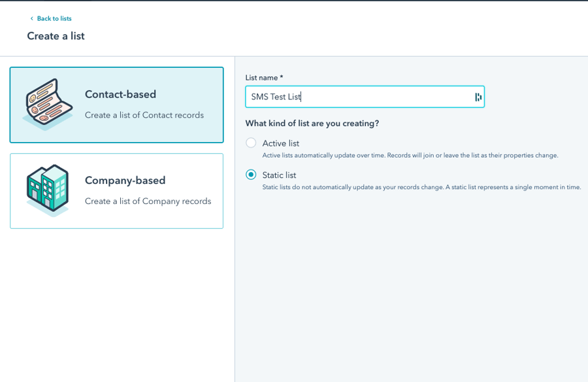
Task: Click the List name field label
Action: coord(264,78)
